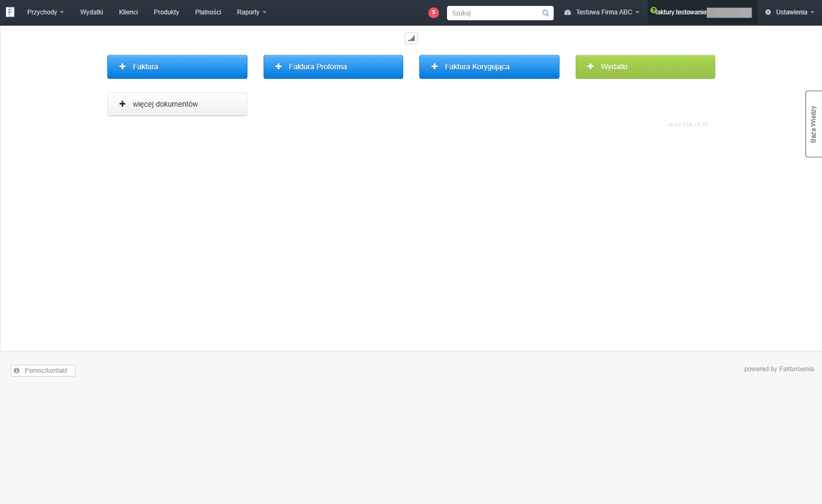This screenshot has width=822, height=504.
Task: Expand the Przychody dropdown menu
Action: click(x=45, y=12)
